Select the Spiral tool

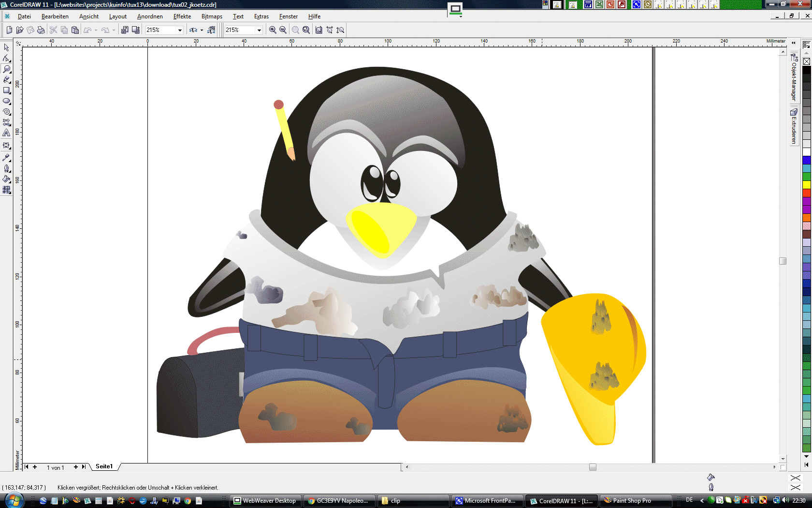[x=6, y=111]
